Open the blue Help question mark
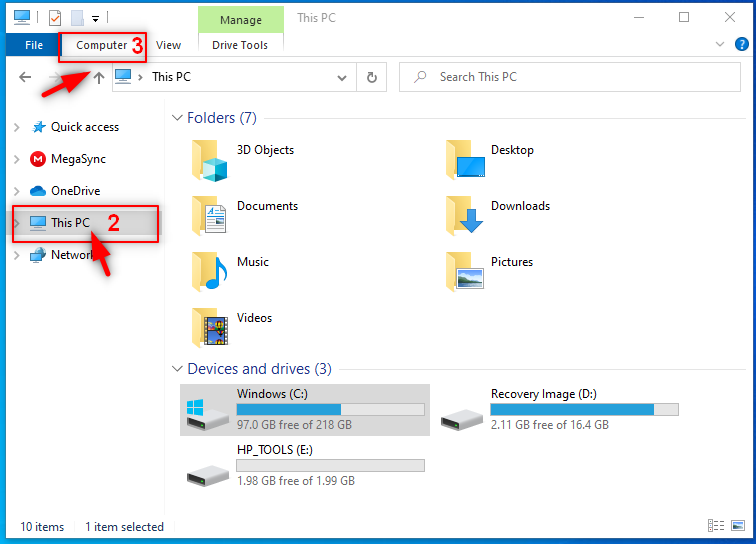756x544 pixels. [x=742, y=44]
